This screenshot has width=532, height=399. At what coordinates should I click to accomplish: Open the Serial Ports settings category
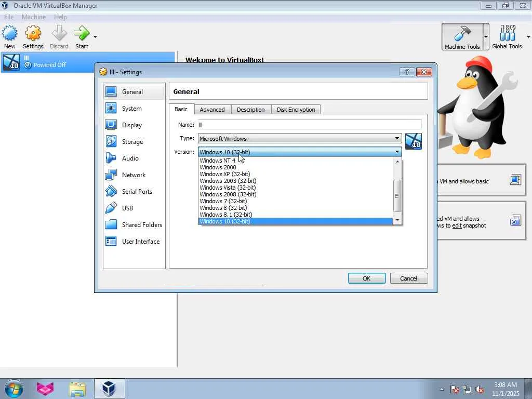point(134,192)
